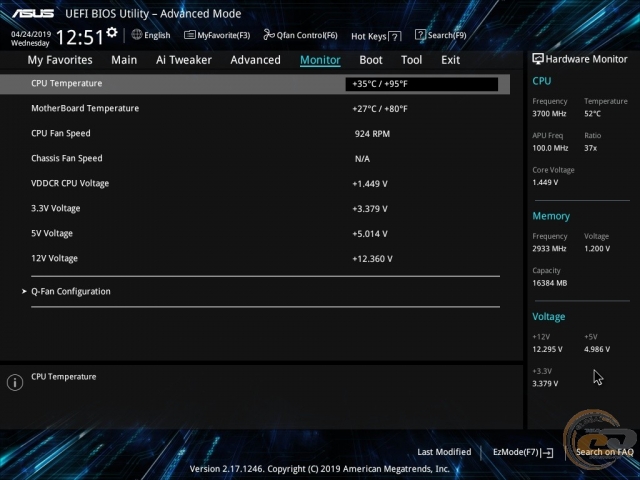640x480 pixels.
Task: Switch to the Boot tab
Action: point(371,60)
